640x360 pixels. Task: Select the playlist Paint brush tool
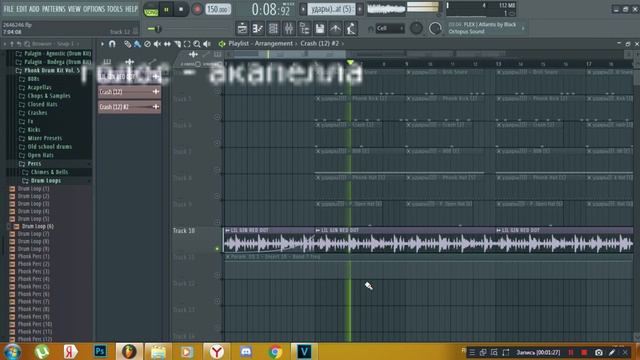[x=137, y=44]
